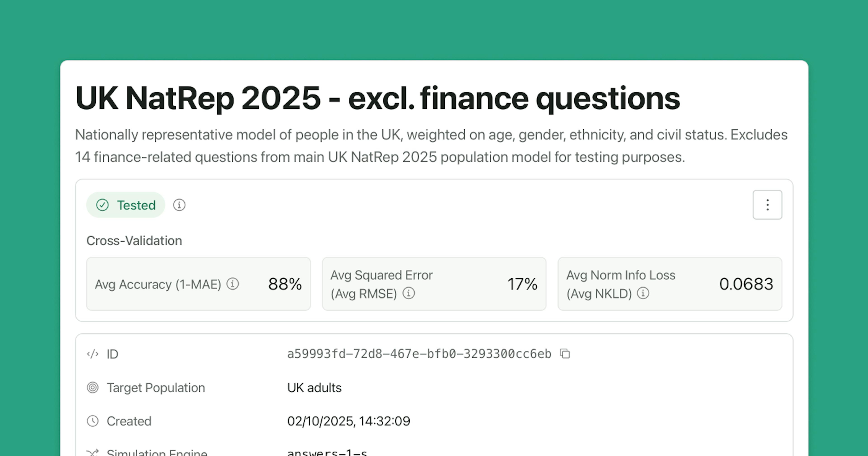Click the Cross-Validation section label
The image size is (868, 456).
134,241
